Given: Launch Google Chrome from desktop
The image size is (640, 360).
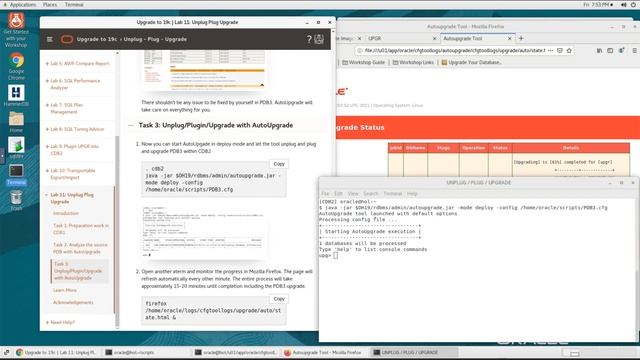Looking at the screenshot, I should point(16,66).
